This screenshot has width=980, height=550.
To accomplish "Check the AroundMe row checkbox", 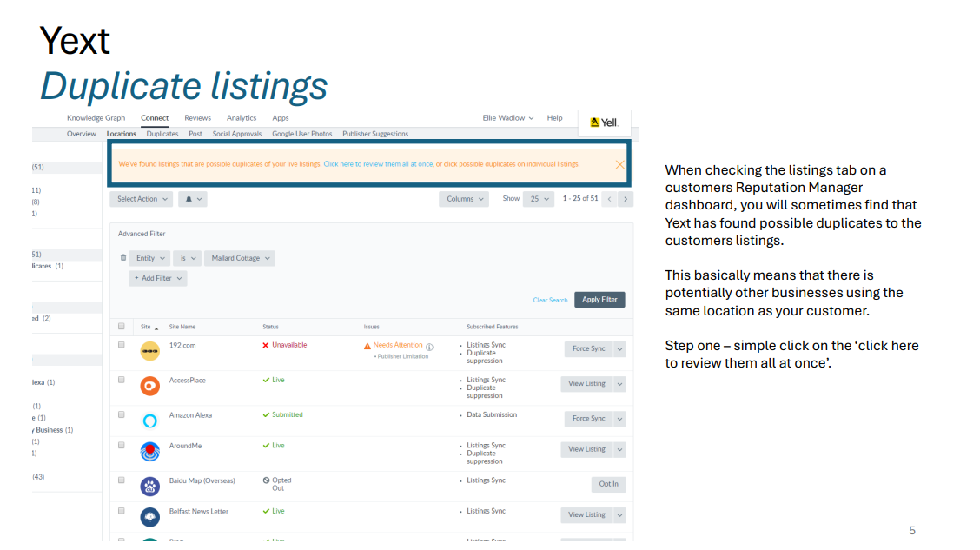I will (x=122, y=446).
